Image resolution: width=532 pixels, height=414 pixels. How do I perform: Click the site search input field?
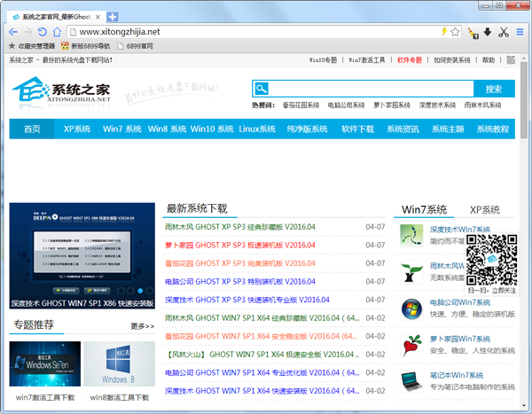(x=371, y=89)
